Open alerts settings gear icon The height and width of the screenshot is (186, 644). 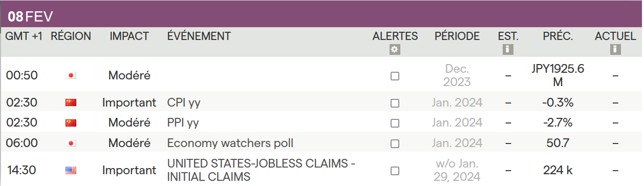(x=395, y=49)
